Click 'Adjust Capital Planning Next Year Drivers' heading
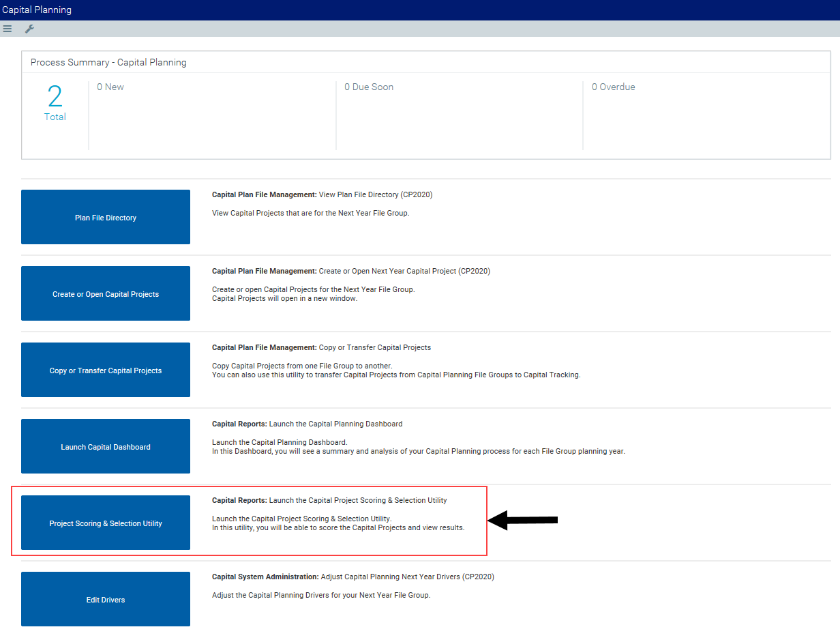The image size is (840, 640). click(x=406, y=577)
